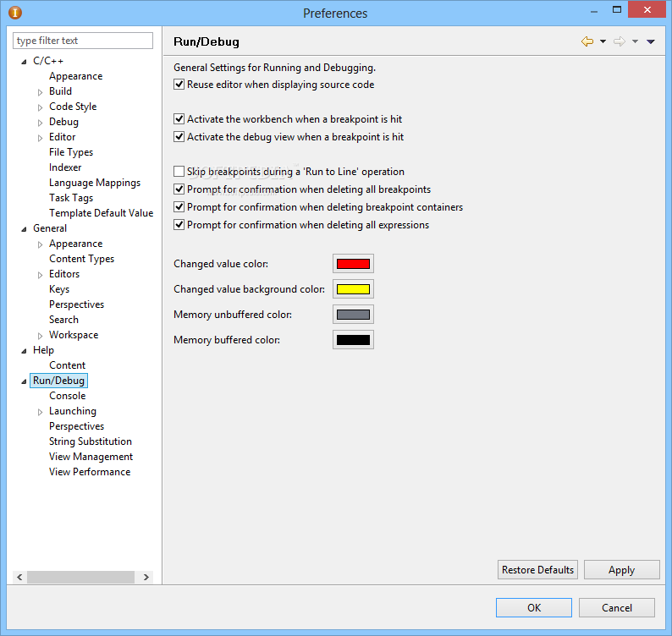The image size is (672, 636).
Task: Click the back navigation arrow icon
Action: click(x=587, y=41)
